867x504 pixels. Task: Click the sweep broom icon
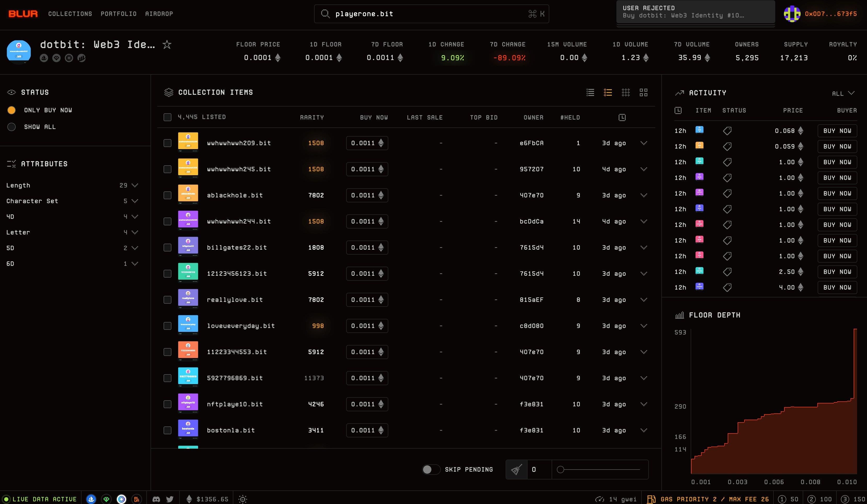[516, 470]
